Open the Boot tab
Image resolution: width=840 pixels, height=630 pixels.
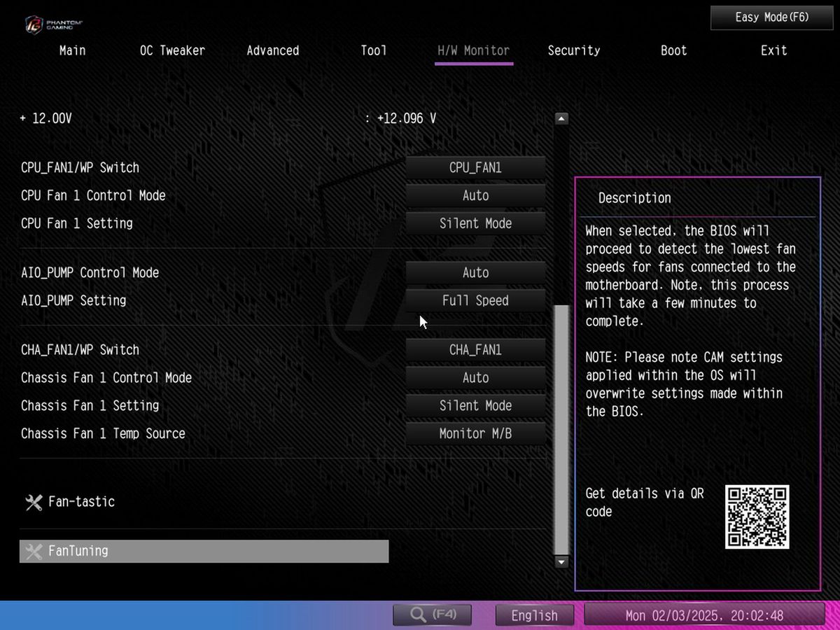674,50
